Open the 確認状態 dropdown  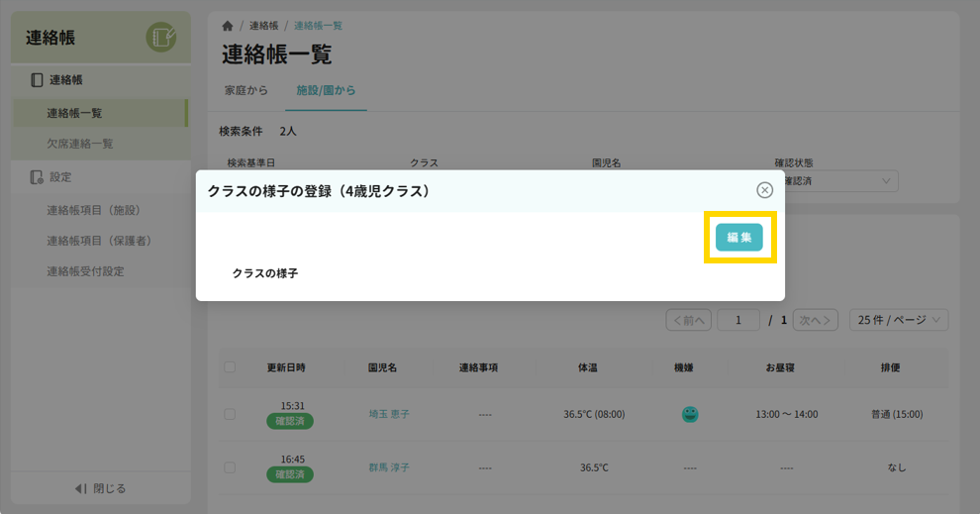836,181
